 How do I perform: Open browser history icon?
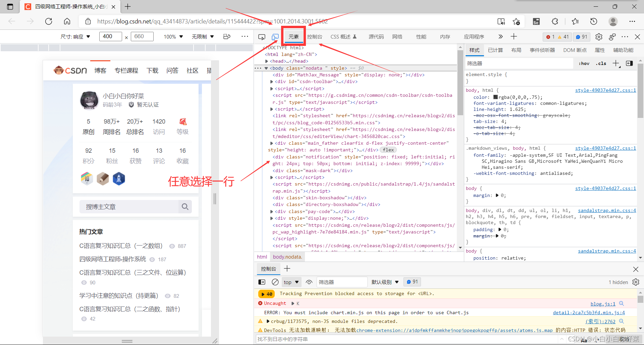(x=594, y=21)
